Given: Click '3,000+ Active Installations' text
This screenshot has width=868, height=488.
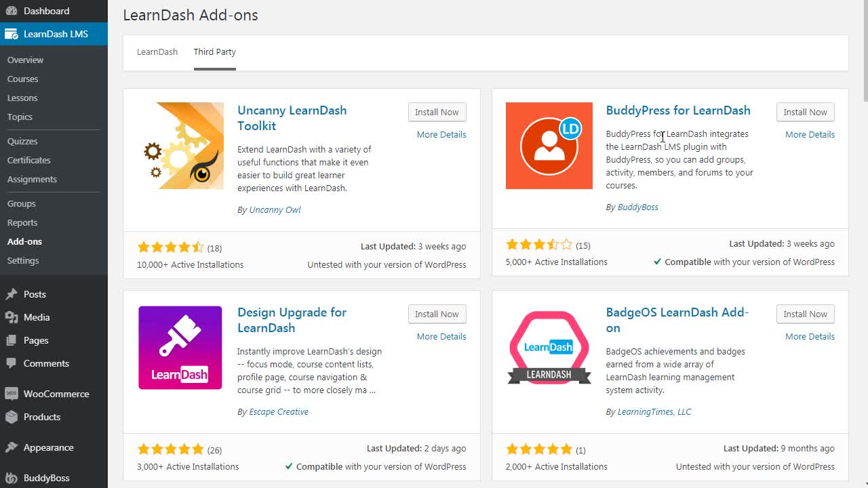Looking at the screenshot, I should [x=188, y=466].
